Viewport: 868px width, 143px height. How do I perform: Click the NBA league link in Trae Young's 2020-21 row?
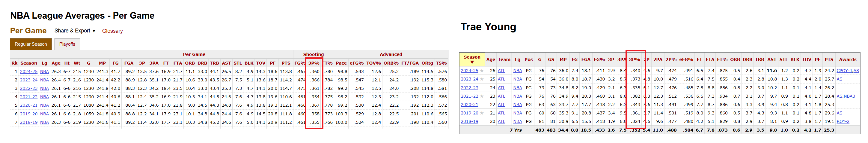point(518,105)
